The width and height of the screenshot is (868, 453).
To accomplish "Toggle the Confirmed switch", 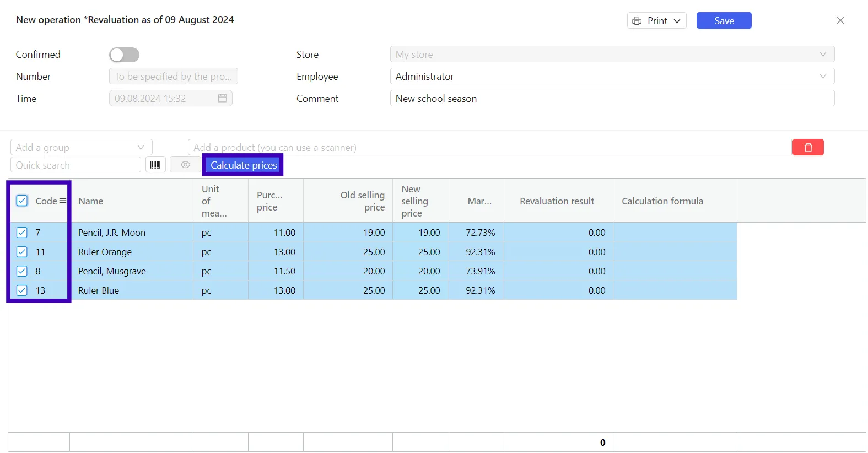I will click(124, 55).
